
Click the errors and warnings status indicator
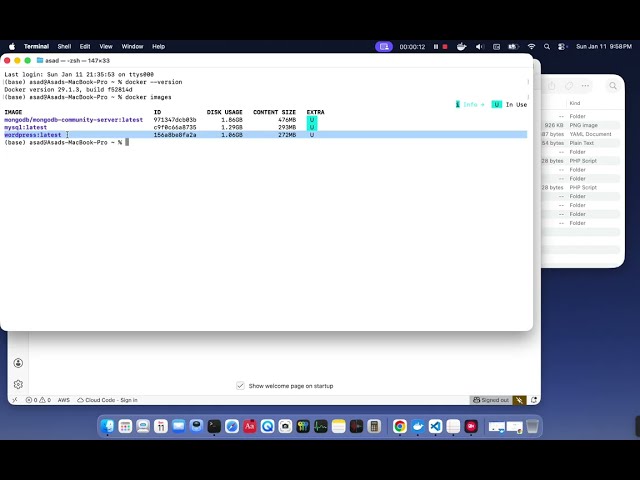(38, 400)
